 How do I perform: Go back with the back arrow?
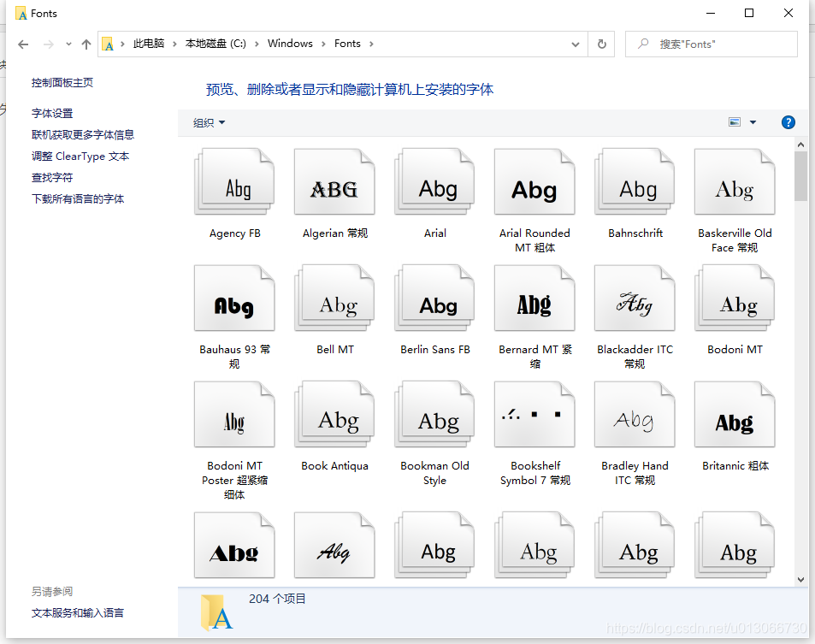tap(23, 44)
